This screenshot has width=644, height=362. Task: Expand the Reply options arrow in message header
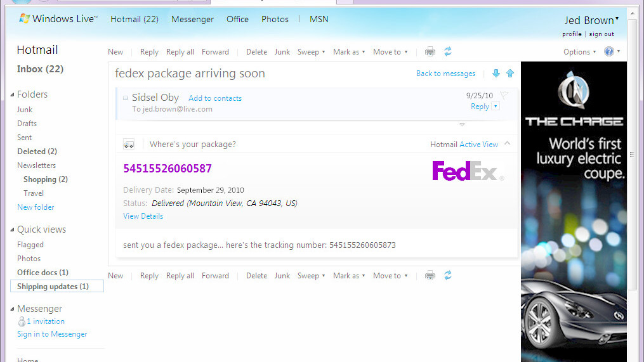(496, 107)
